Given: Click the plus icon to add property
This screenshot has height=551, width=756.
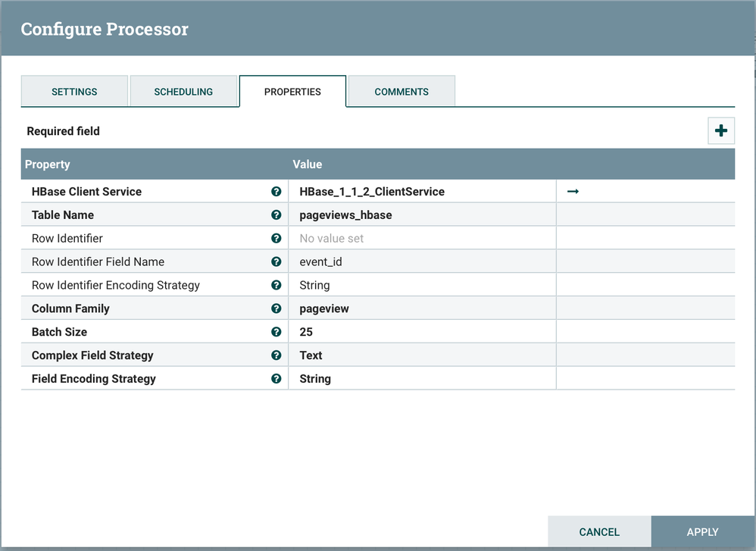Looking at the screenshot, I should pos(720,131).
